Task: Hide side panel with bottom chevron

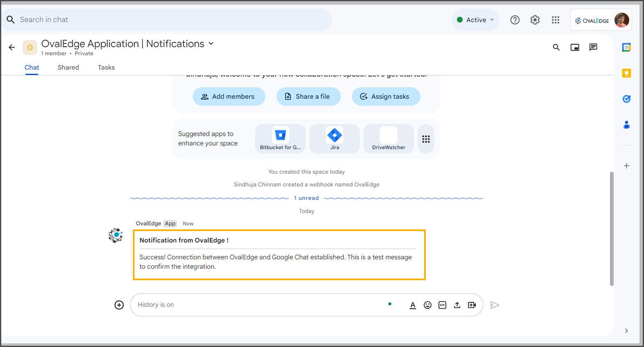Action: pyautogui.click(x=626, y=331)
